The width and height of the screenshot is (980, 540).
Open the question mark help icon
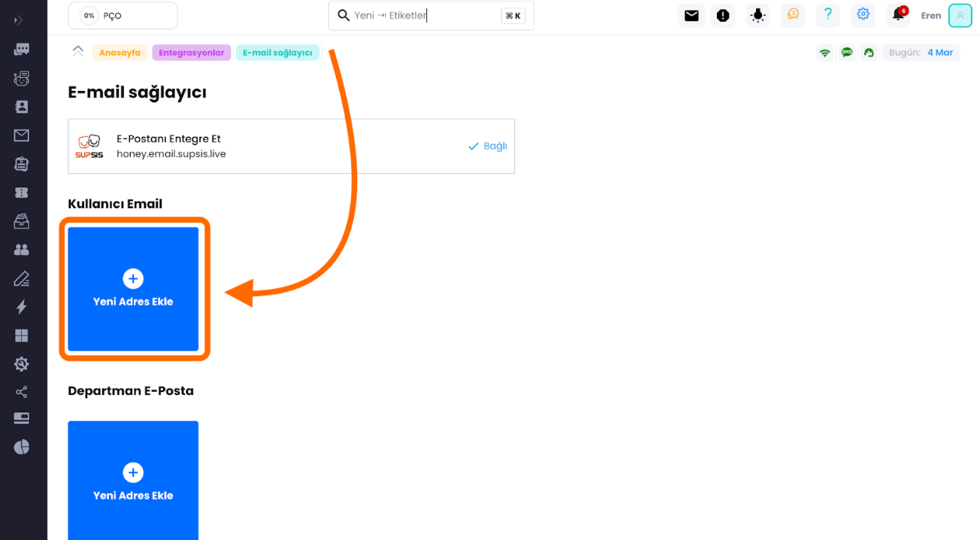828,15
